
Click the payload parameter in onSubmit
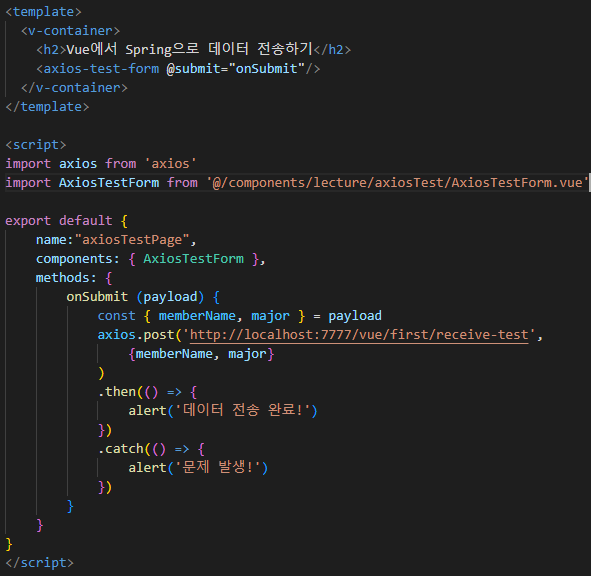coord(170,297)
